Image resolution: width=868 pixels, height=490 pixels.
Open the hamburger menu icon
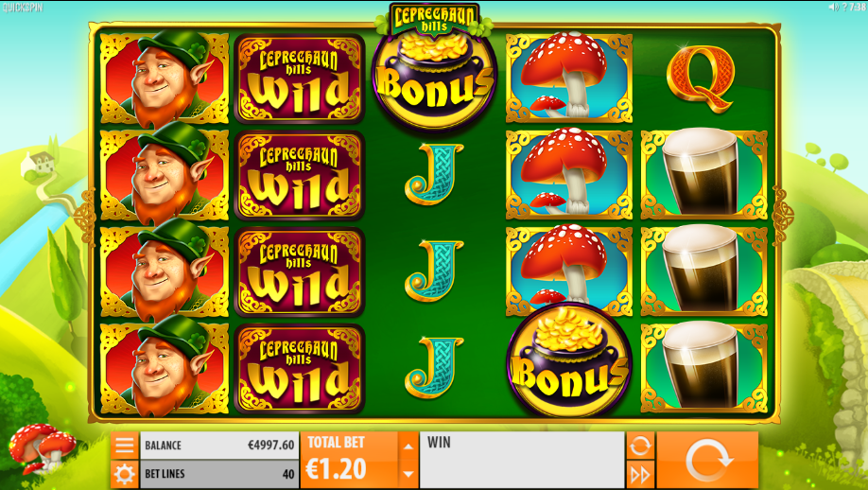[125, 446]
